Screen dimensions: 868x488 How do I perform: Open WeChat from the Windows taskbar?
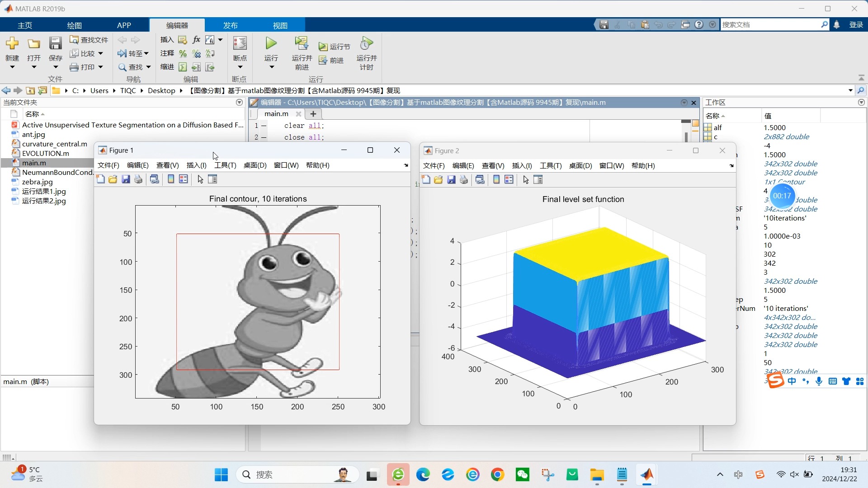click(522, 474)
